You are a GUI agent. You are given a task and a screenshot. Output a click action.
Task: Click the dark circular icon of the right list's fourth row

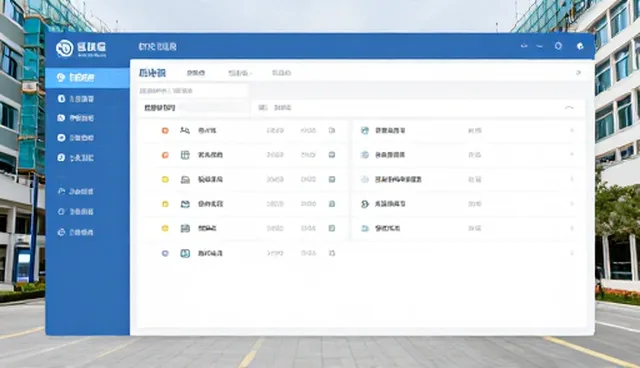[365, 204]
